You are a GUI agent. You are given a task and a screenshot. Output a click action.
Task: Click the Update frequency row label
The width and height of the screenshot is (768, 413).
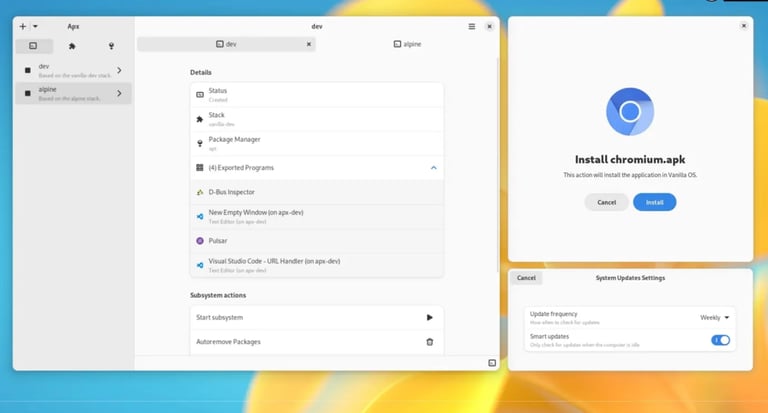(553, 314)
